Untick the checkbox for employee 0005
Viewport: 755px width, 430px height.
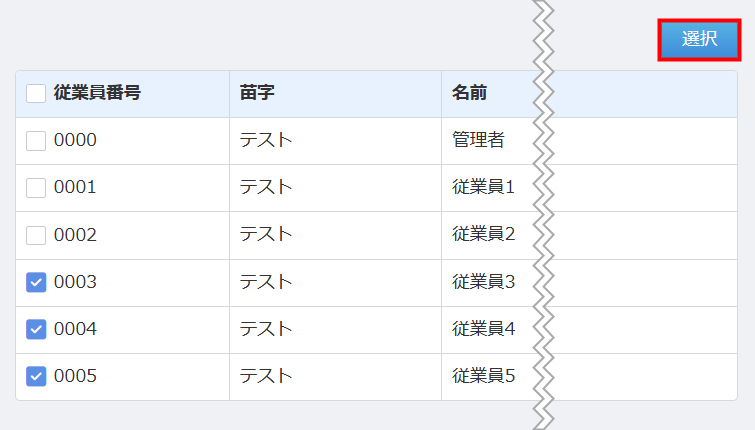click(x=36, y=377)
